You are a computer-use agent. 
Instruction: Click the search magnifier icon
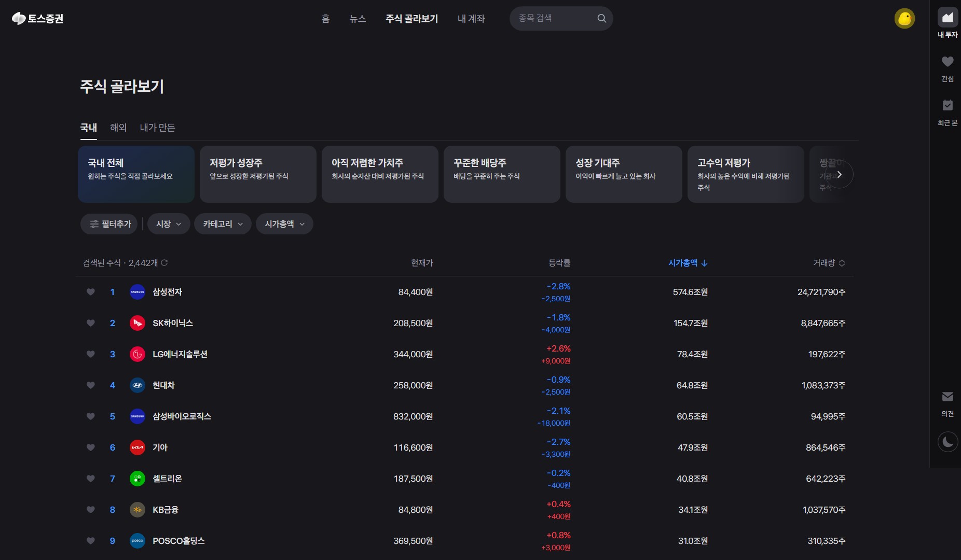click(601, 19)
